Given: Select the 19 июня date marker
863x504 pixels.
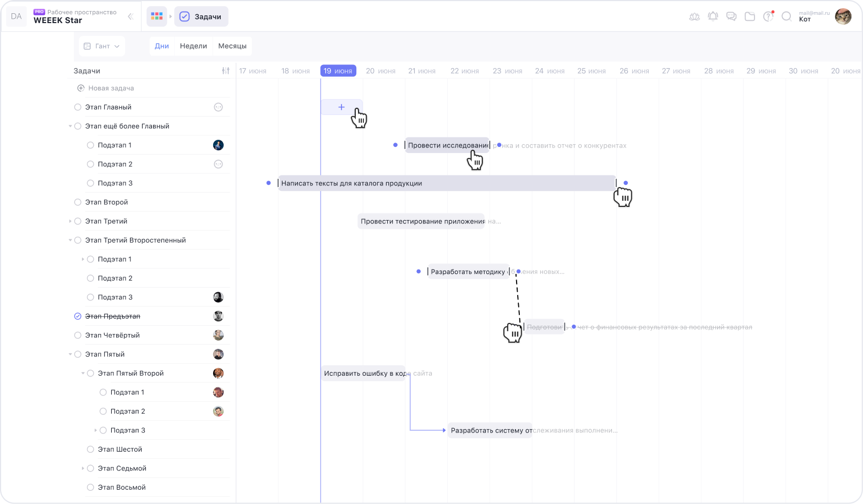Looking at the screenshot, I should coord(338,71).
